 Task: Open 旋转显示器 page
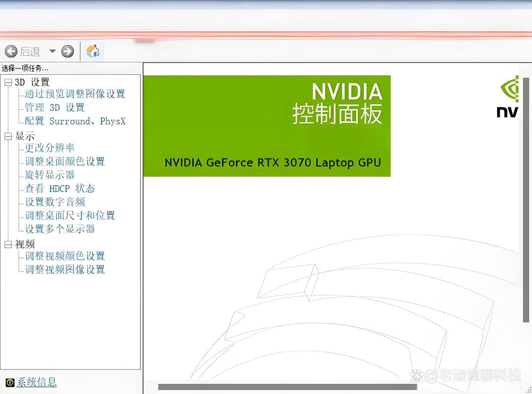coord(50,175)
